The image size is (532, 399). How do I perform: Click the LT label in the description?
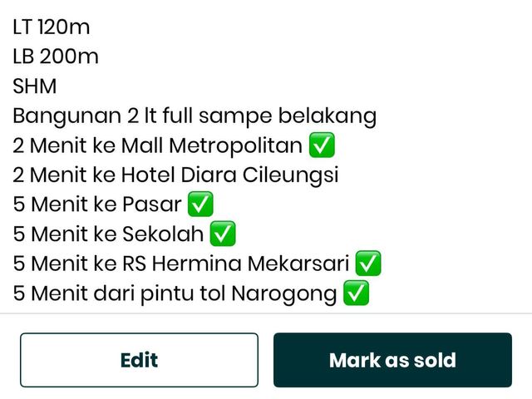point(22,27)
